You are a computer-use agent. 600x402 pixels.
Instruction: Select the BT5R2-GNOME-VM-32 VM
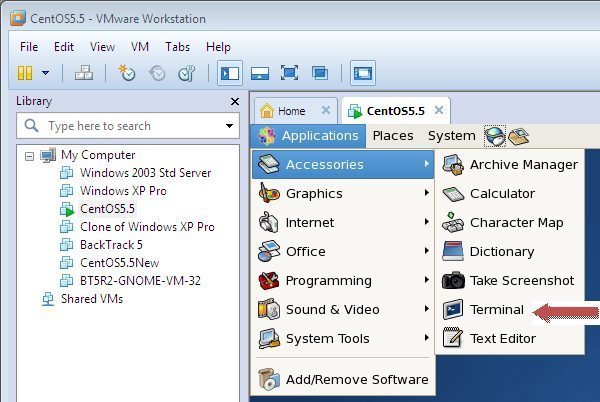click(140, 281)
